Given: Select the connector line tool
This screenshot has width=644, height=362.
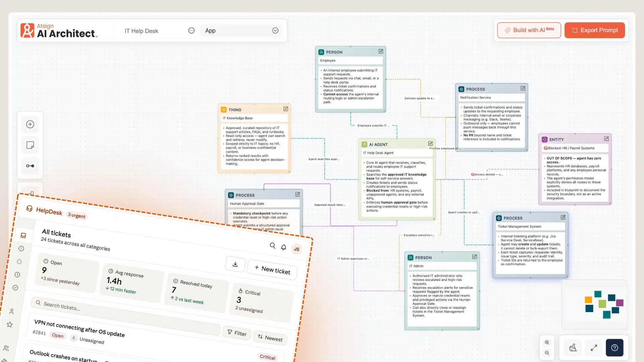Looking at the screenshot, I should (x=30, y=166).
